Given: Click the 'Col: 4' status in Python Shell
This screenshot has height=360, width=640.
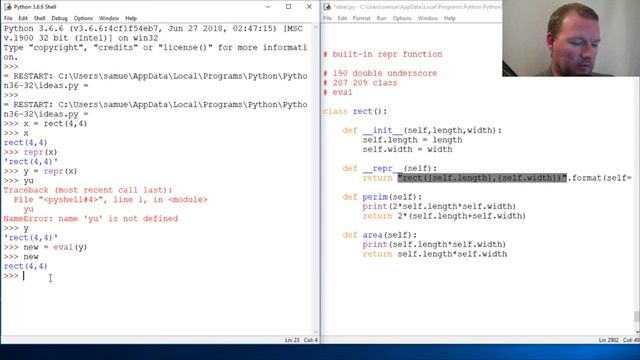Looking at the screenshot, I should 311,340.
